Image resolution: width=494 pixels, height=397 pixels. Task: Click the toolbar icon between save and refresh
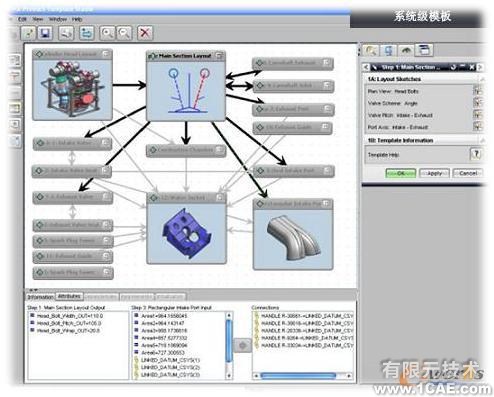click(x=66, y=33)
